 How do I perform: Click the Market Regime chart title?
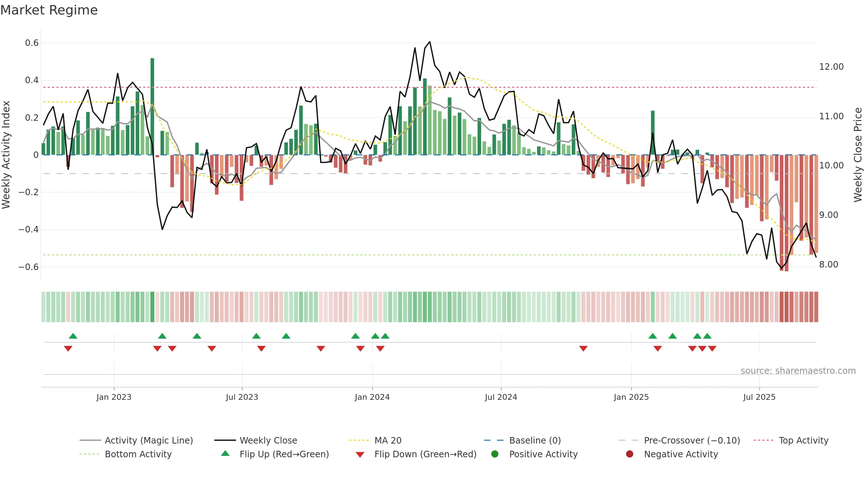coord(49,10)
